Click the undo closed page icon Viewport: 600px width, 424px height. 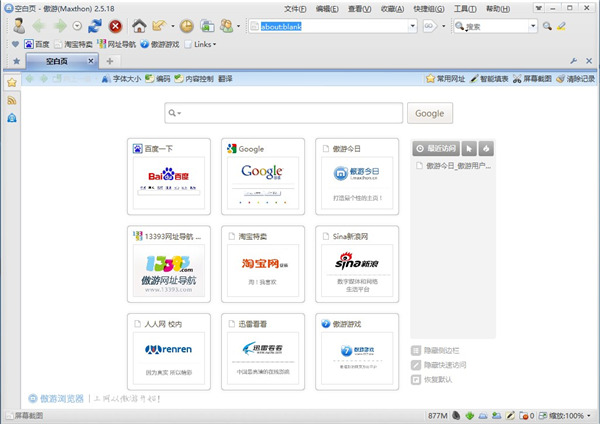point(159,26)
